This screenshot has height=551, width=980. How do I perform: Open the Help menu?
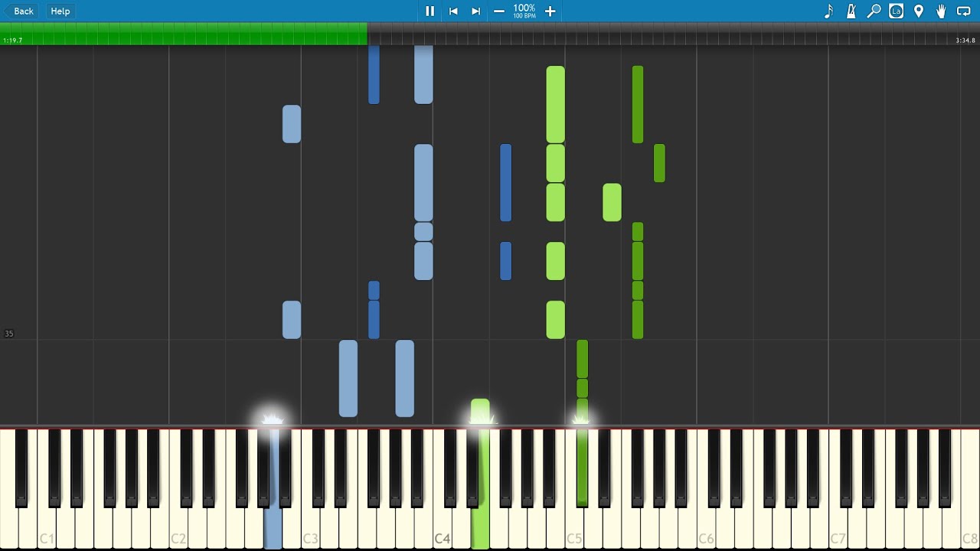click(x=60, y=11)
